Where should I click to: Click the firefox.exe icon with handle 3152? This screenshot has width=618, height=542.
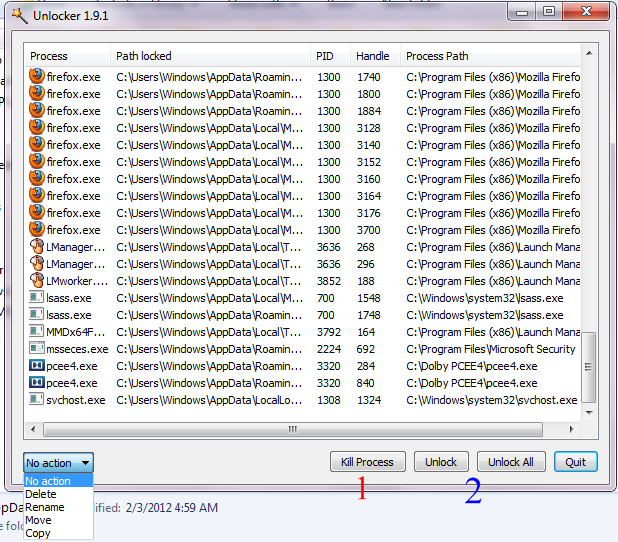[37, 161]
